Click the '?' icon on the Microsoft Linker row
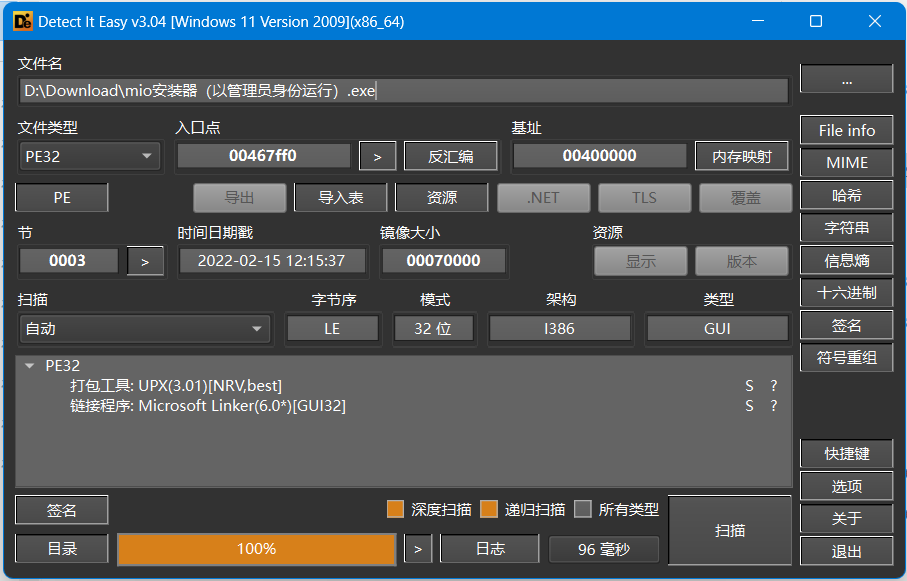Viewport: 907px width, 581px height. [773, 406]
